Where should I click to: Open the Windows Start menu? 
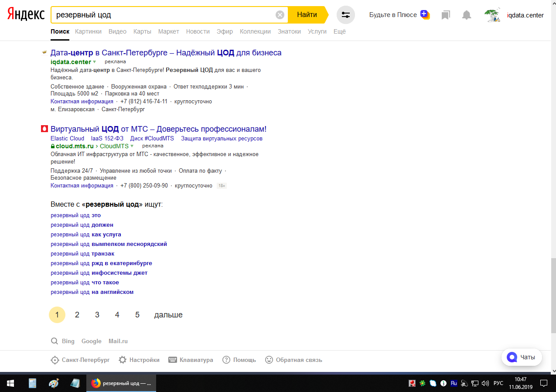click(10, 383)
